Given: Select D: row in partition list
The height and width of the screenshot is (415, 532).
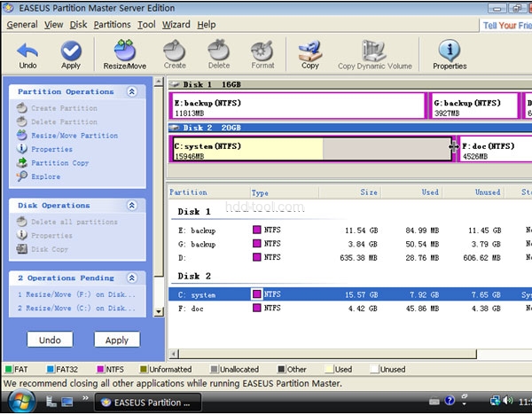Looking at the screenshot, I should pos(350,257).
